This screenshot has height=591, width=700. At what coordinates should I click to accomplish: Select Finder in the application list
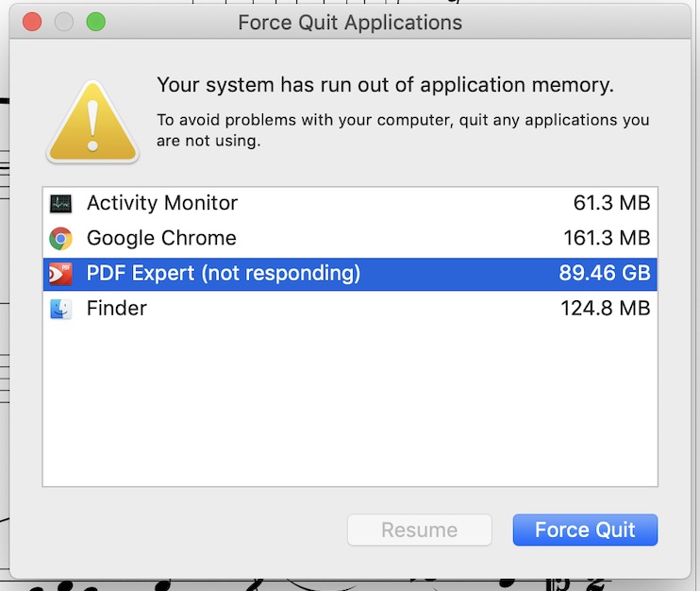[350, 309]
